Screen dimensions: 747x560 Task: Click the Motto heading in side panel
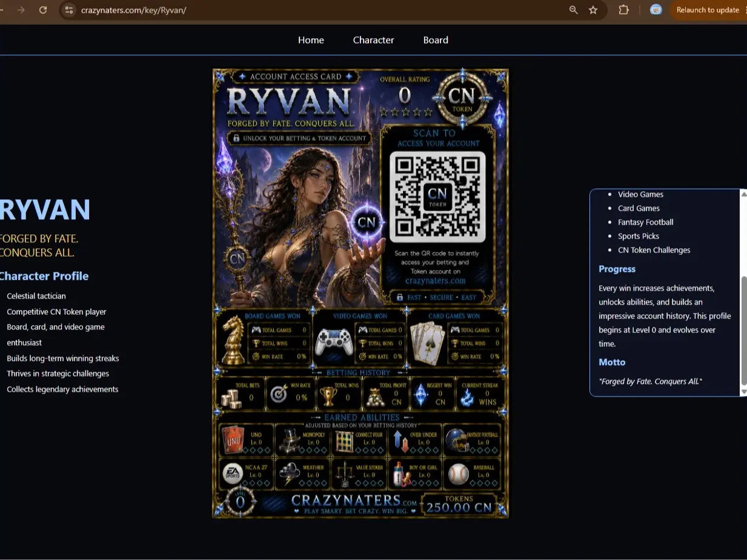coord(612,362)
